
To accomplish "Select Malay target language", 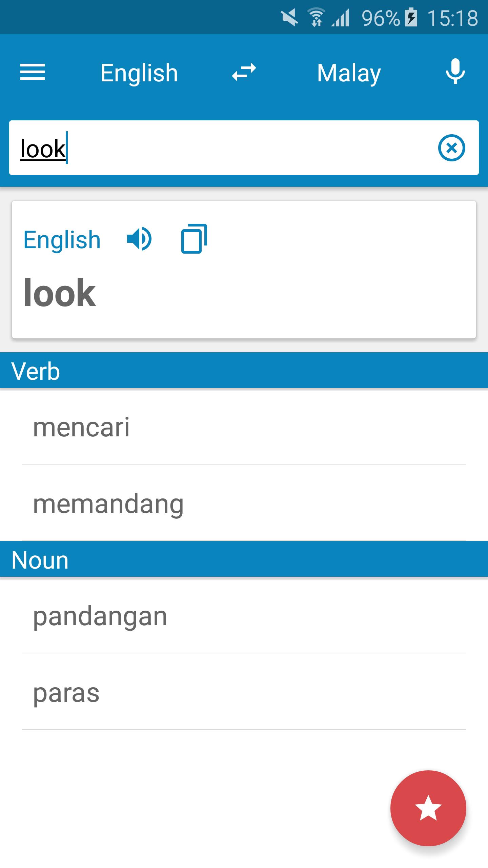I will pos(349,73).
